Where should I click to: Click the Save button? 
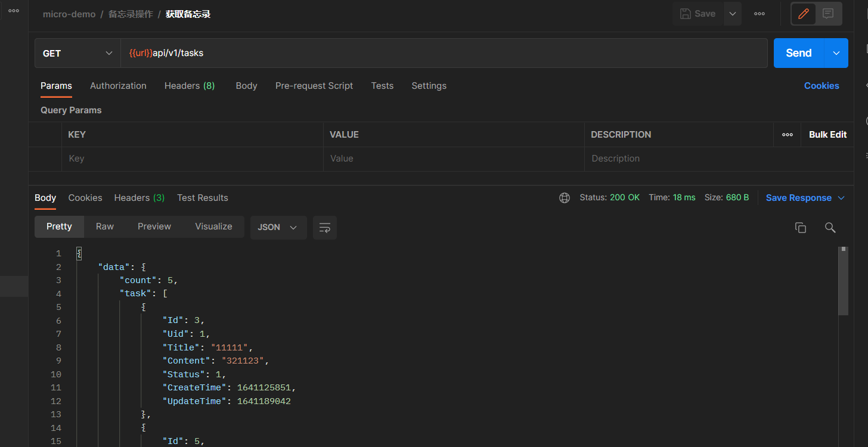pyautogui.click(x=697, y=14)
